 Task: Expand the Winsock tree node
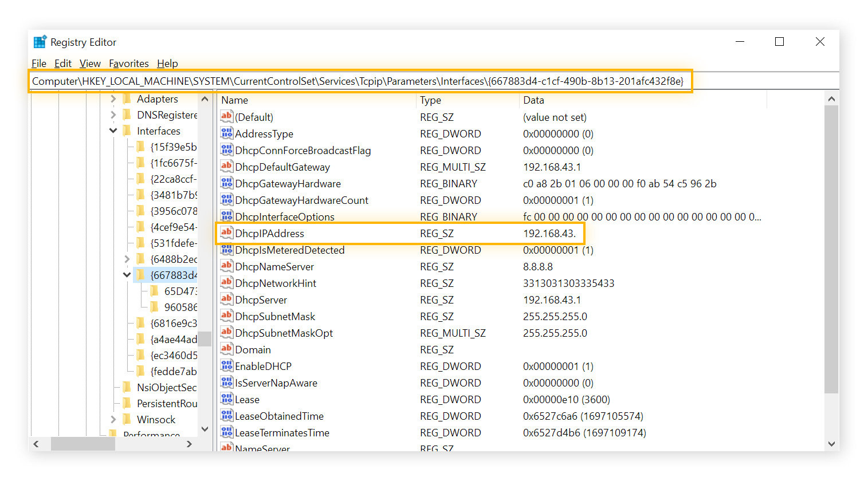(x=113, y=419)
